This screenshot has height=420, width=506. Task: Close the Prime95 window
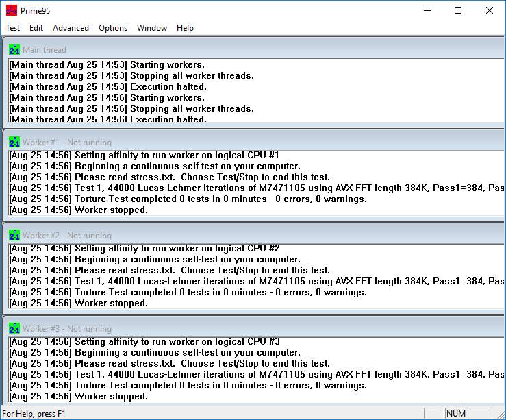coord(489,11)
